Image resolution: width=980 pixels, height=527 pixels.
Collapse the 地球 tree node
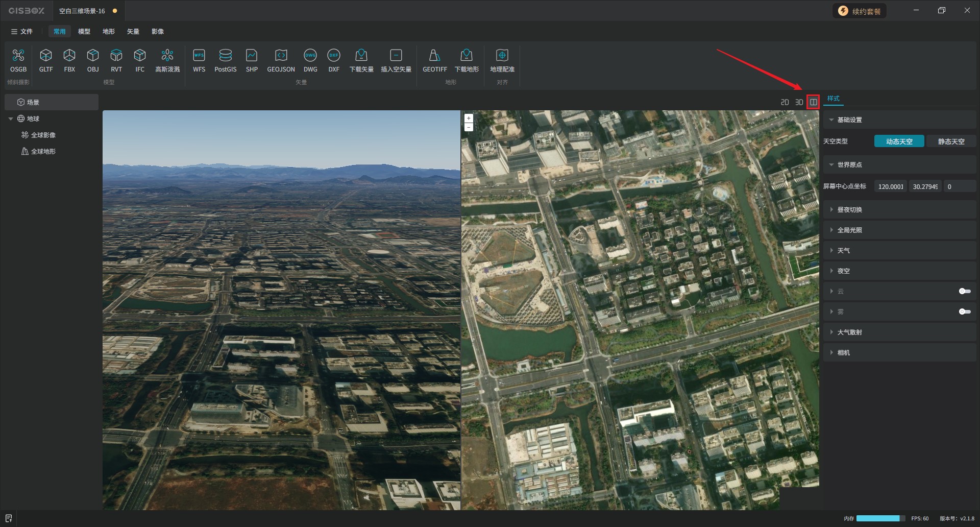tap(11, 119)
